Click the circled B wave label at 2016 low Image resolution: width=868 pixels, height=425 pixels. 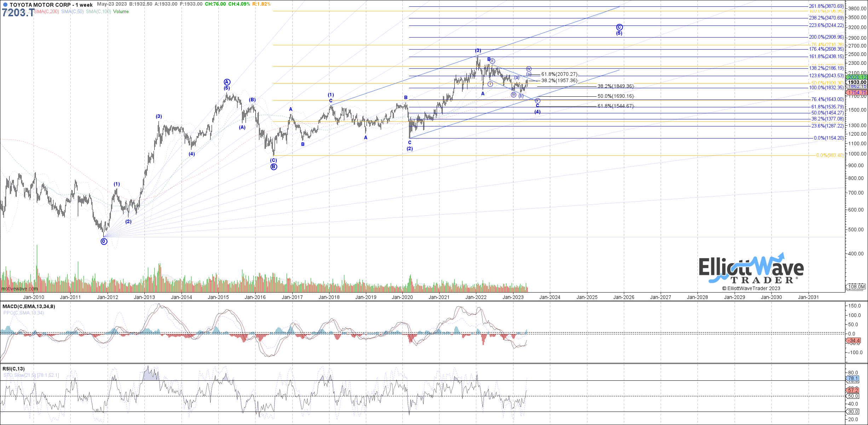coord(274,167)
